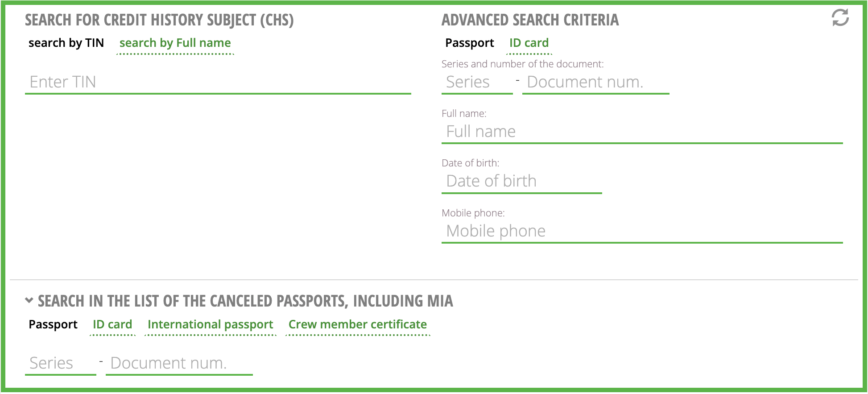Click the advanced search Series field
Screen dimensions: 868x394
tap(477, 83)
